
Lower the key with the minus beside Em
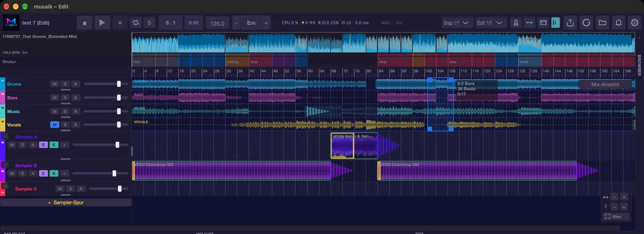click(237, 23)
